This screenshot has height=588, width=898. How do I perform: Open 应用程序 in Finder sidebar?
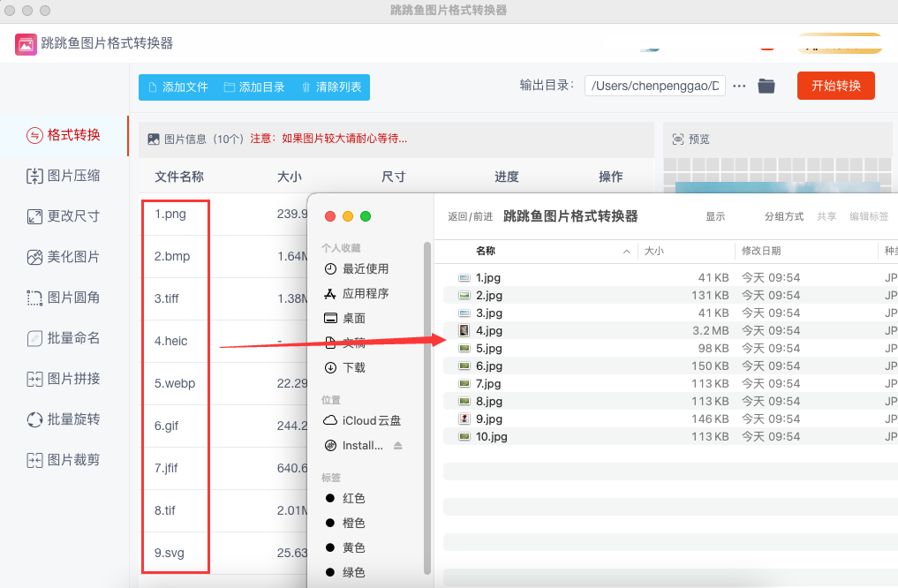tap(357, 294)
